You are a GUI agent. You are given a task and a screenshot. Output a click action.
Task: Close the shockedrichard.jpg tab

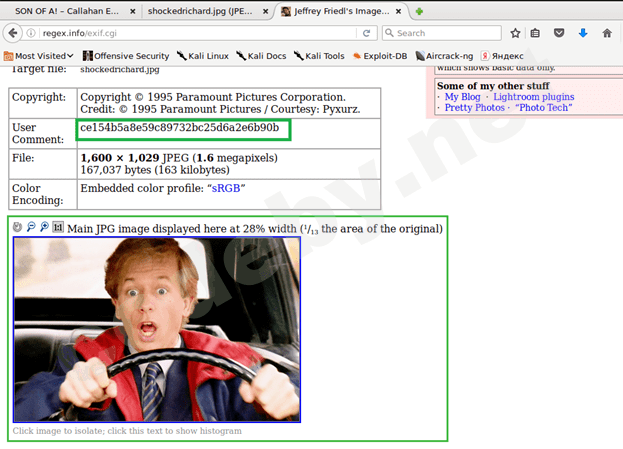click(x=265, y=12)
